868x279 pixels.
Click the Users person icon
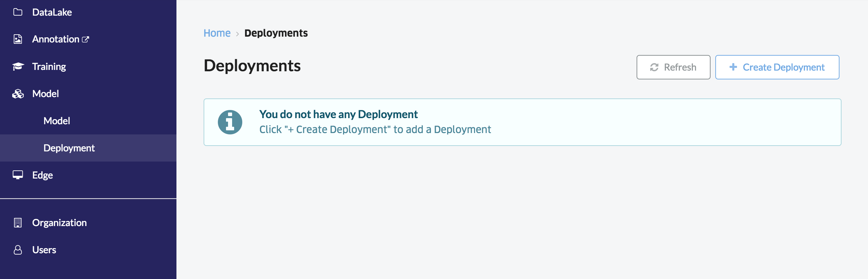coord(18,250)
